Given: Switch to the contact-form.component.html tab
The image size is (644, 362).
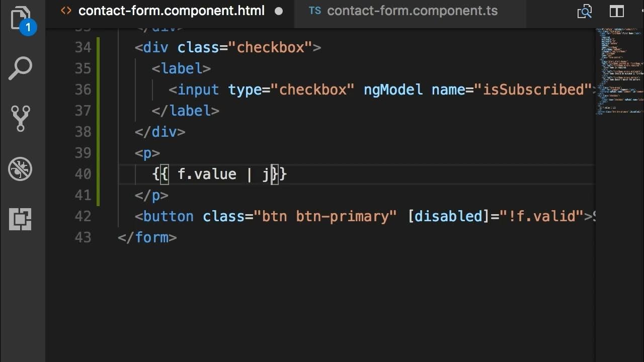Looking at the screenshot, I should point(171,11).
